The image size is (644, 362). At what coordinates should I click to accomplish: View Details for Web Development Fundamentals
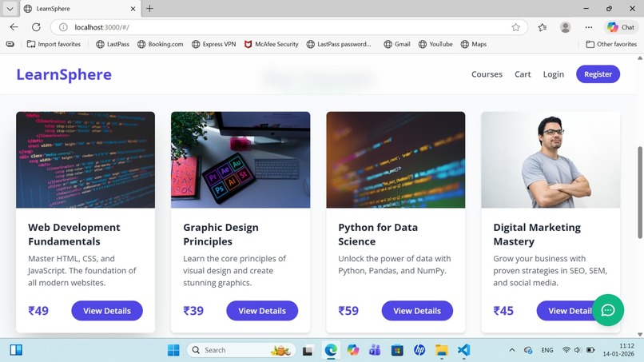(107, 311)
